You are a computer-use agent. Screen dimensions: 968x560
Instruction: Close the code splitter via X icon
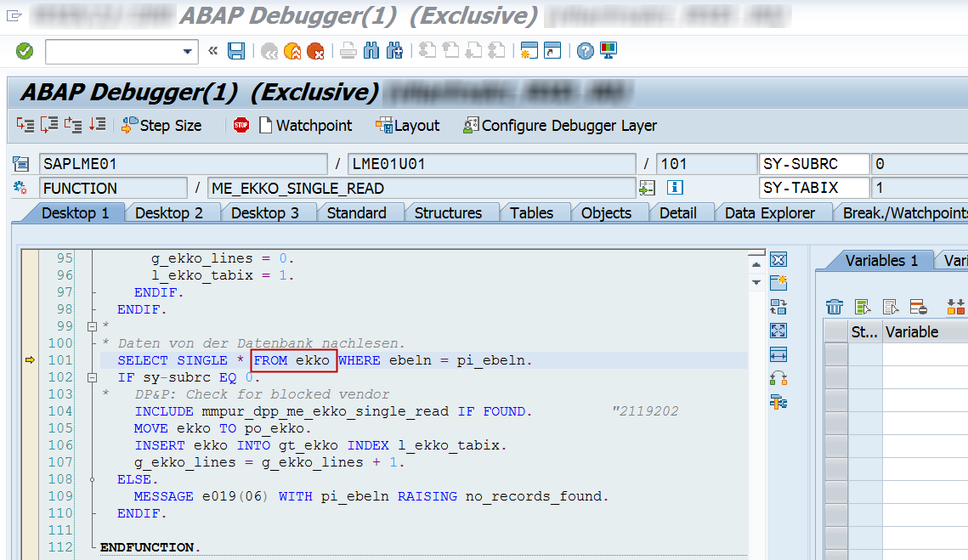pos(778,259)
